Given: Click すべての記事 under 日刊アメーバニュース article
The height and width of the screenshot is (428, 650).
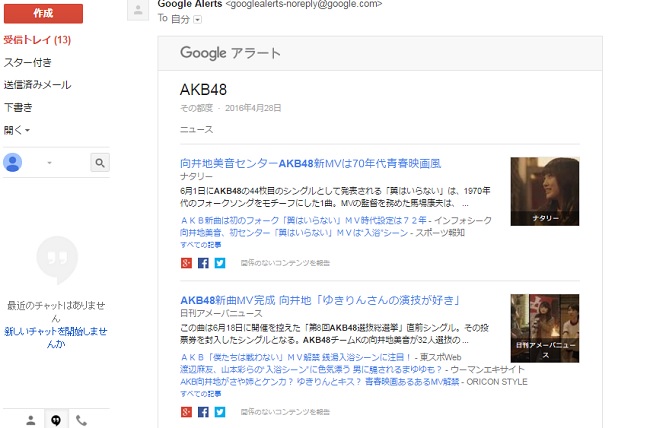Looking at the screenshot, I should [201, 394].
